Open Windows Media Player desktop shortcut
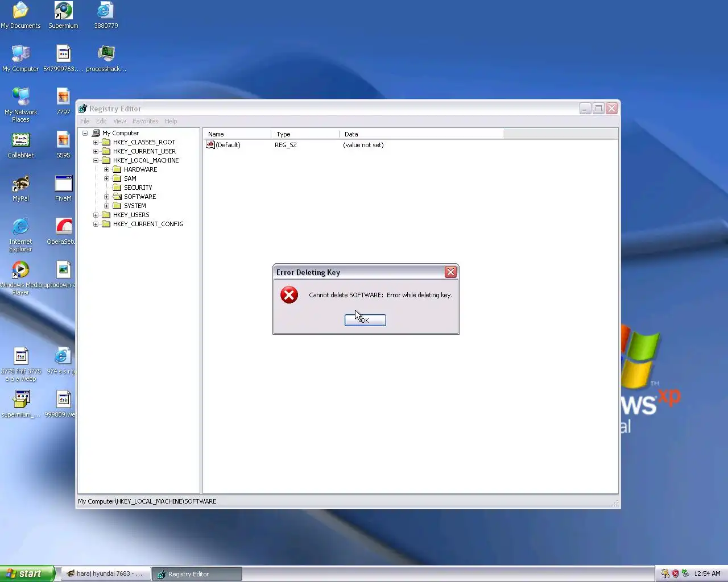 click(x=20, y=278)
